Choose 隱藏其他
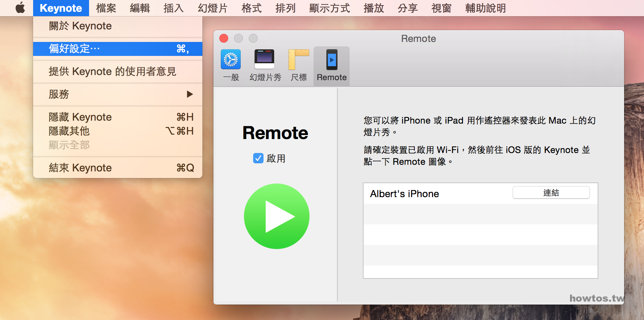The image size is (644, 320). click(118, 131)
